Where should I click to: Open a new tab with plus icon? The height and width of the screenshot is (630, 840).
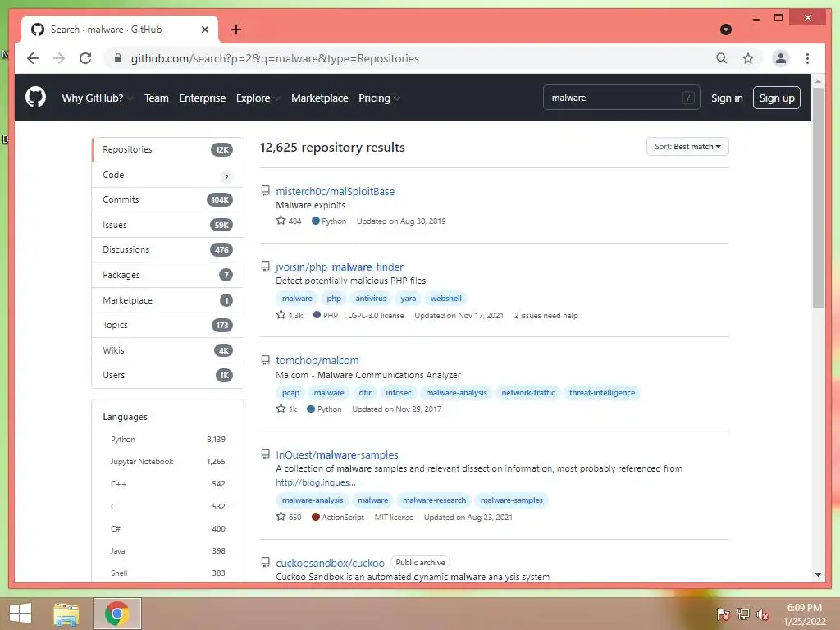click(235, 30)
